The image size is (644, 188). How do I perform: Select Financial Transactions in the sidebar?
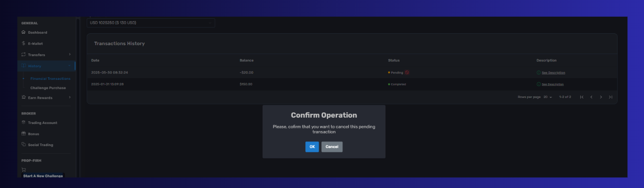tap(50, 79)
